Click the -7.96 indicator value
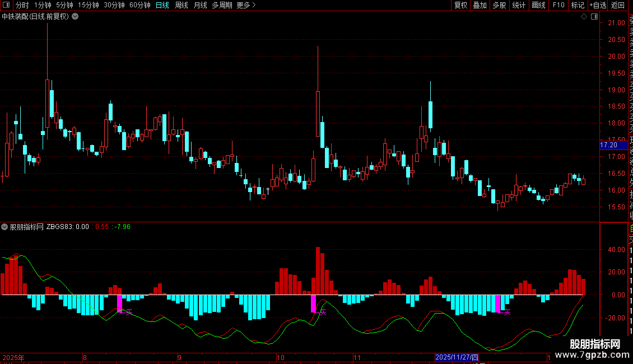 tap(122, 227)
